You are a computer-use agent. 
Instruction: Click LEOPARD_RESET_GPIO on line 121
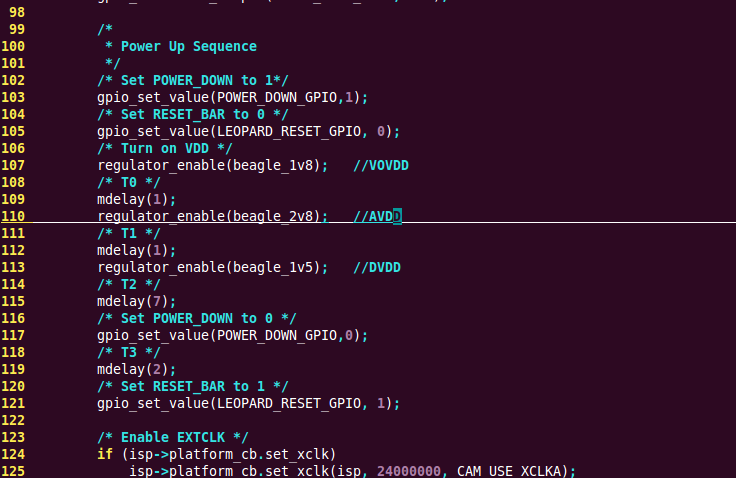coord(289,403)
